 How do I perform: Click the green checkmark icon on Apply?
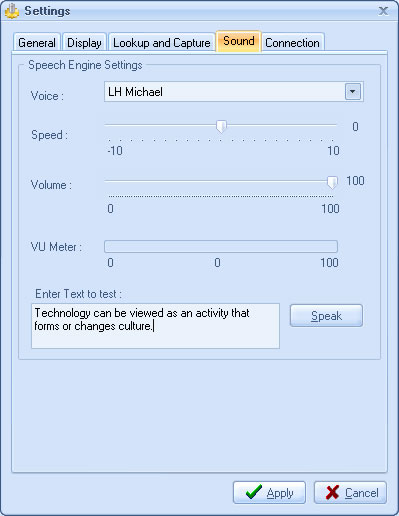point(254,492)
